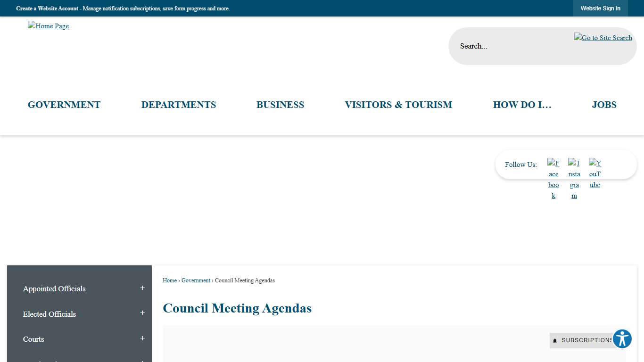Open the HOW DO I... menu
Viewport: 644px width, 362px height.
522,105
